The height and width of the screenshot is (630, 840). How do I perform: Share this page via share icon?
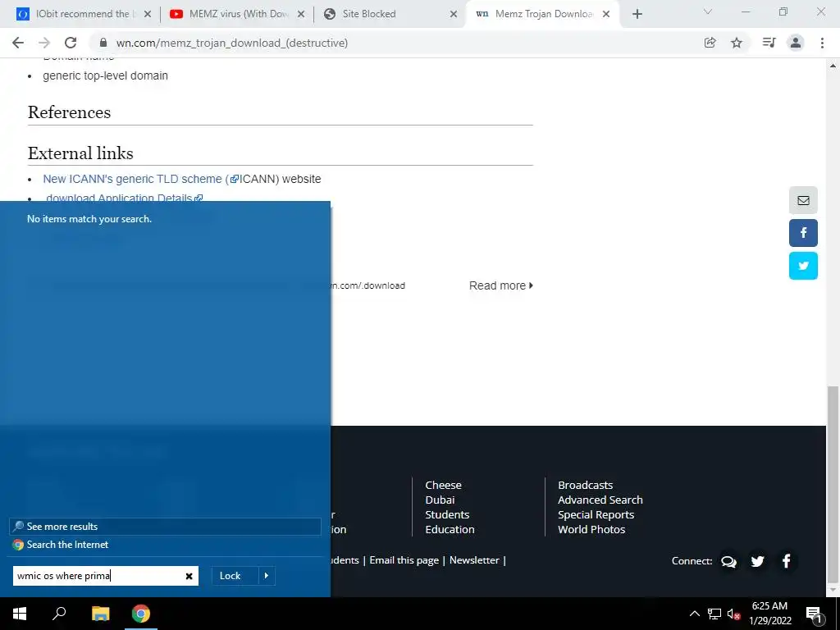(710, 43)
